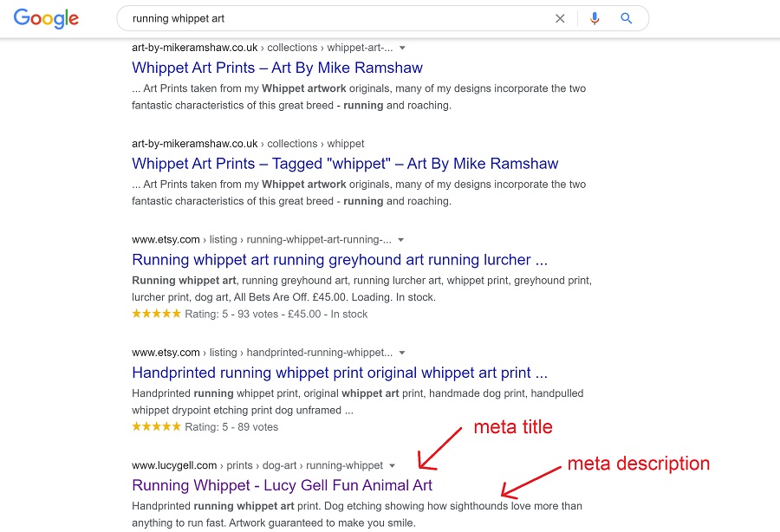Viewport: 780px width, 532px height.
Task: Open 'Whippet Art Prints – Tagged "whippet"' result
Action: [x=345, y=164]
